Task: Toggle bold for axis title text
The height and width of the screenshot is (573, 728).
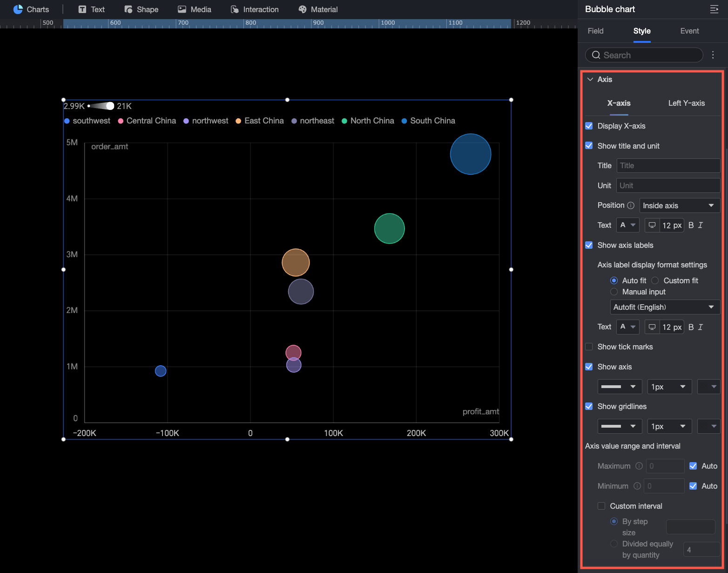Action: point(691,225)
